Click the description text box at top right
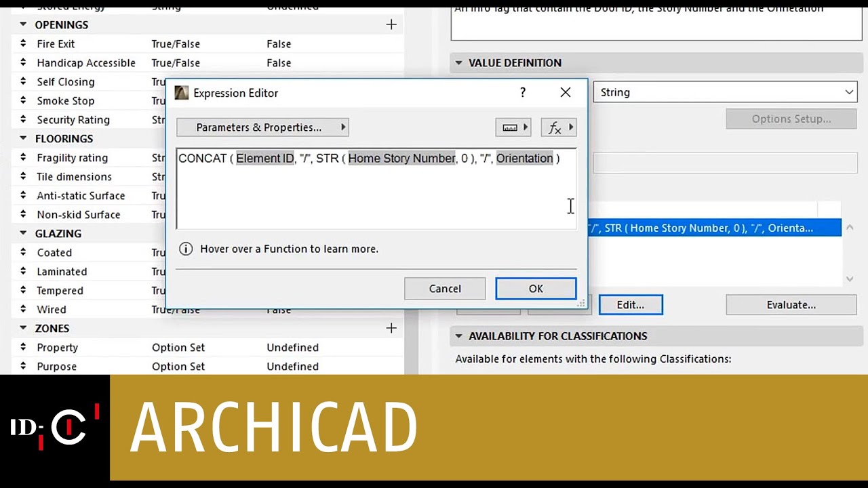 (x=656, y=22)
